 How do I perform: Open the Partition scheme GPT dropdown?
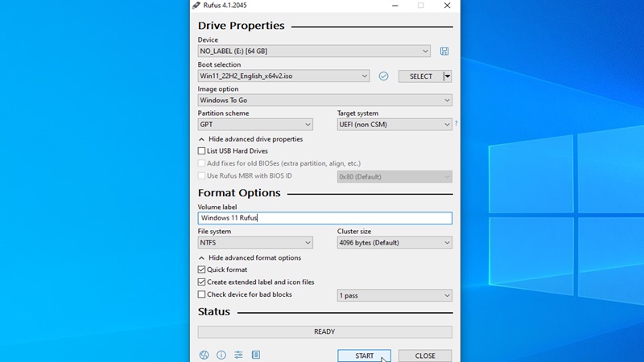(x=255, y=125)
